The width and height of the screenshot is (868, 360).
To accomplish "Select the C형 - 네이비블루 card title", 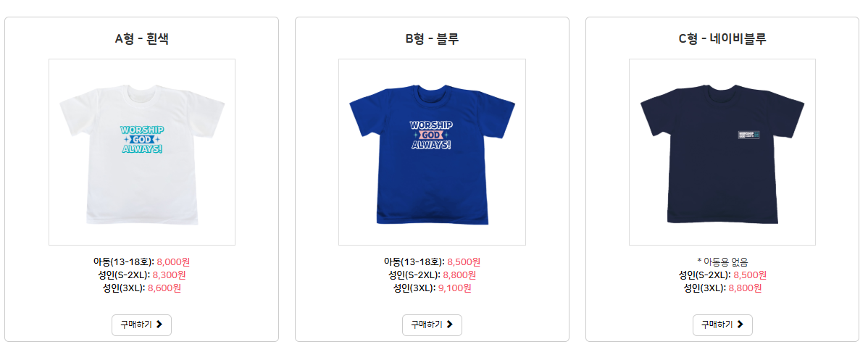I will pos(722,39).
